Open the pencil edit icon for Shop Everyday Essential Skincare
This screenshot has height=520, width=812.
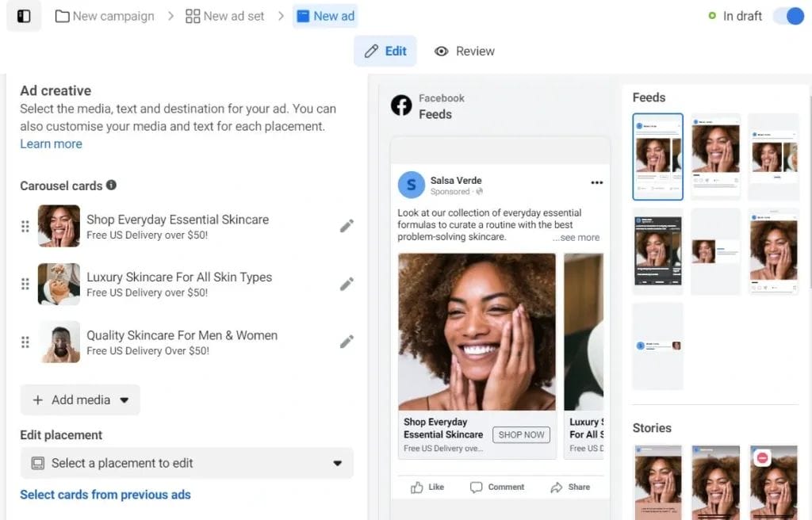click(x=347, y=226)
